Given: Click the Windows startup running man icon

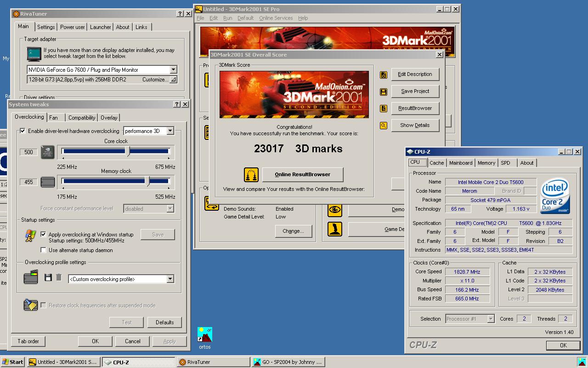Looking at the screenshot, I should [x=30, y=236].
